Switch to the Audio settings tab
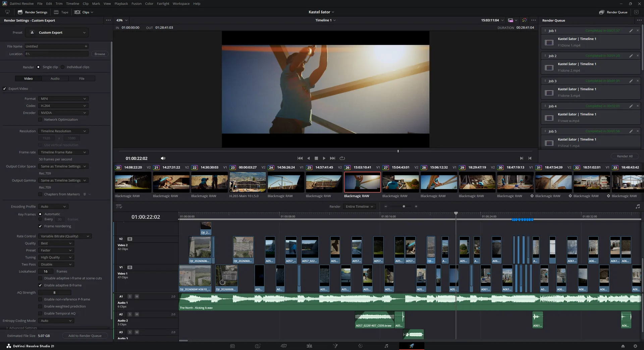 55,78
